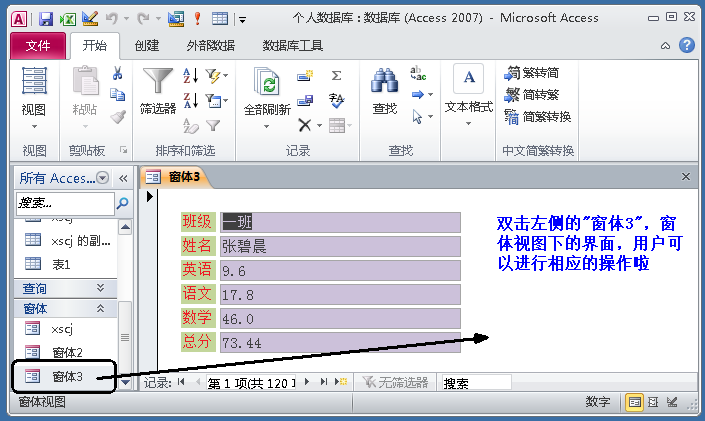Click the Format Painter brush icon
Screen dimensions: 705x421
[x=118, y=117]
